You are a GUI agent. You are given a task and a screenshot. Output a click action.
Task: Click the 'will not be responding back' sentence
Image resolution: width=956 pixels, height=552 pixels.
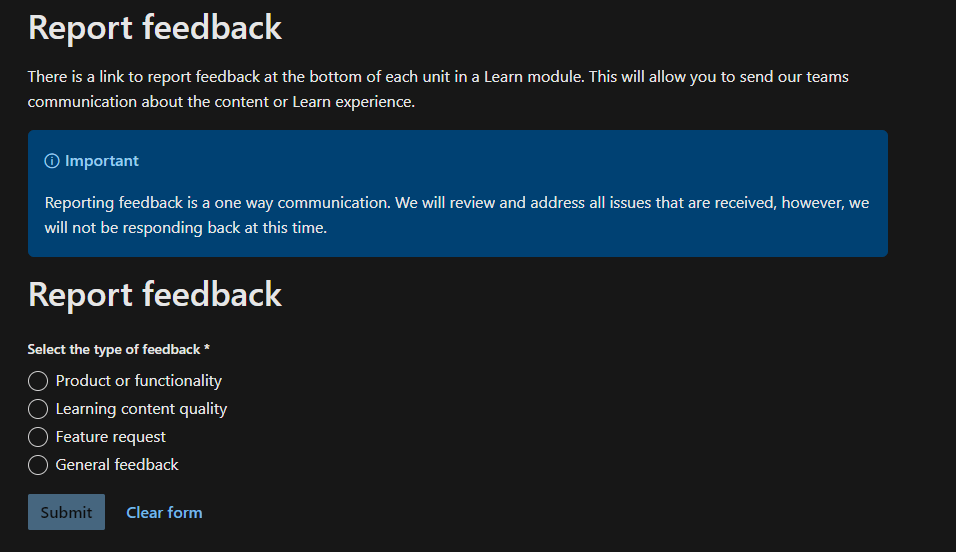[185, 228]
